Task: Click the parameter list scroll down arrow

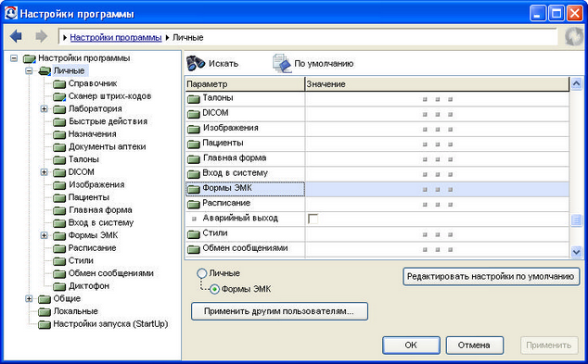Action: pos(576,252)
